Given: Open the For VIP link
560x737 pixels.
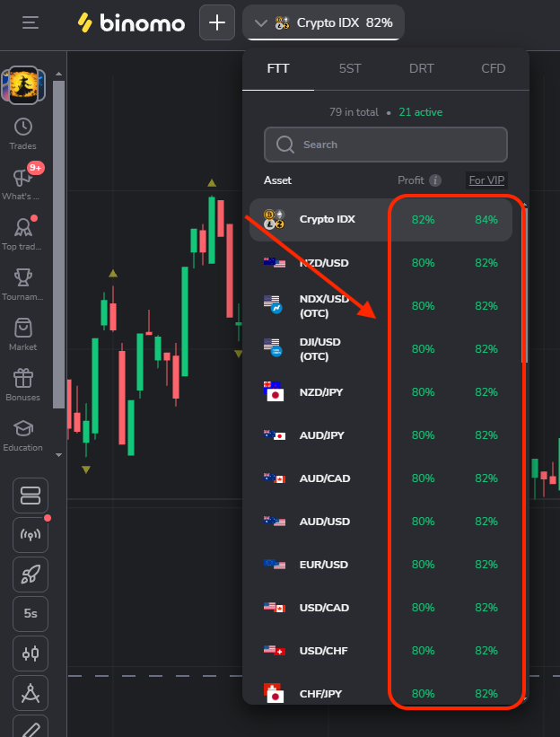Looking at the screenshot, I should [x=486, y=180].
